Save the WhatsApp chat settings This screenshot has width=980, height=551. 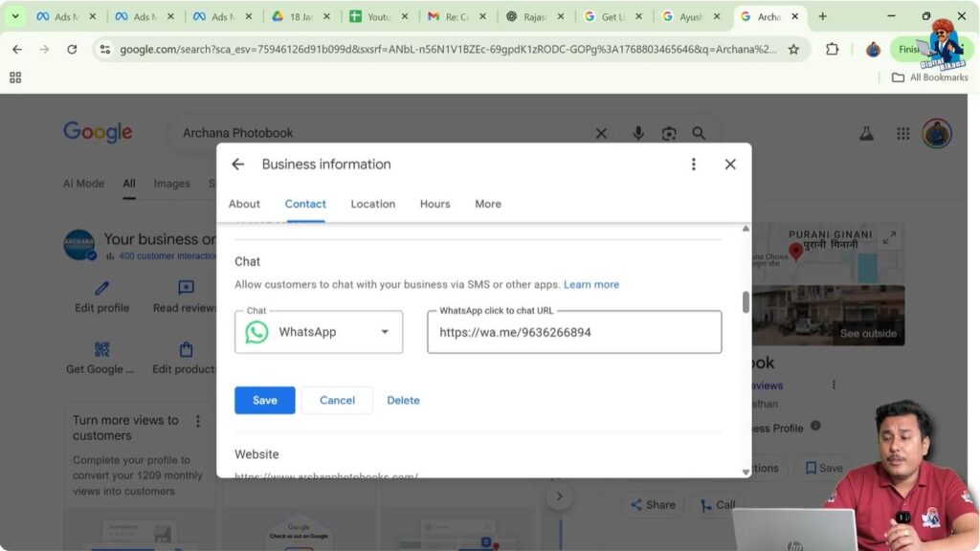264,400
